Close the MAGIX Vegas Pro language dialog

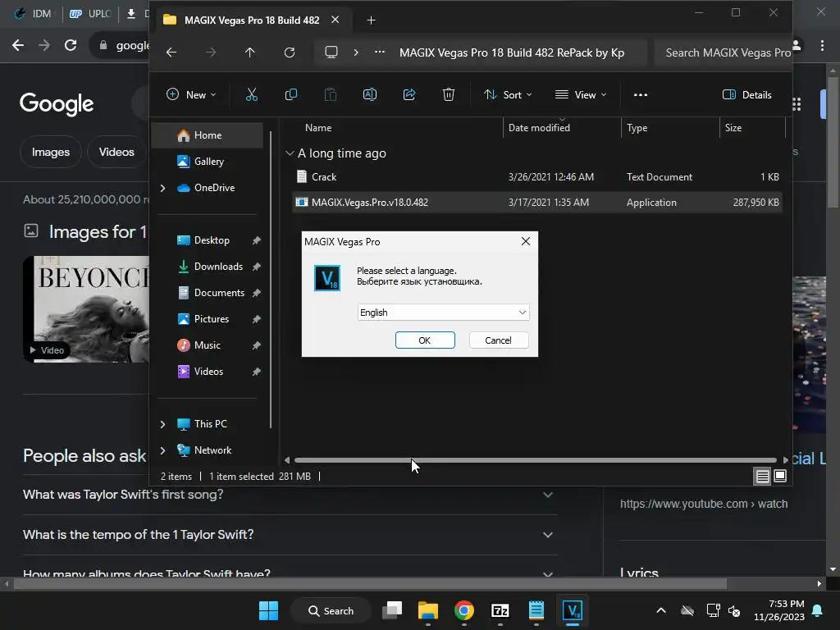(x=526, y=241)
